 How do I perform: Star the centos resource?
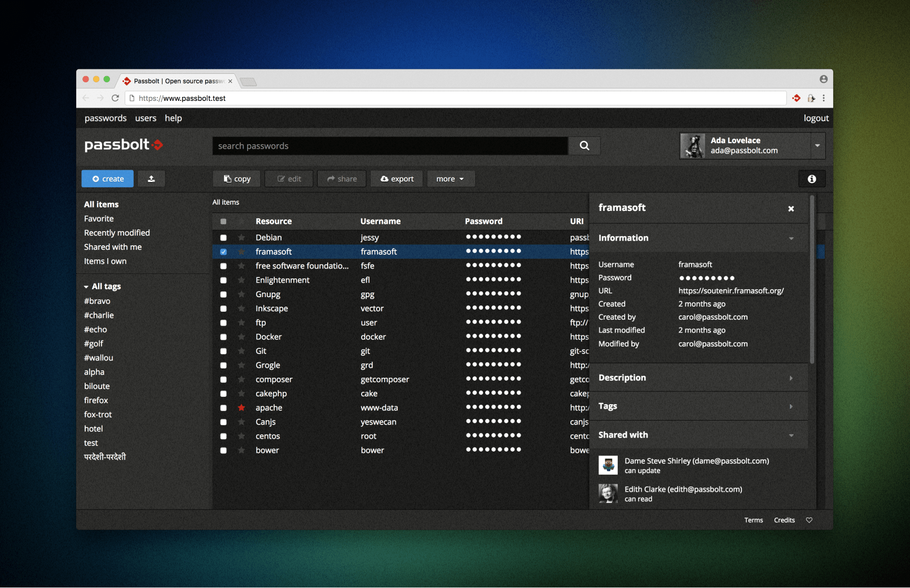tap(241, 436)
